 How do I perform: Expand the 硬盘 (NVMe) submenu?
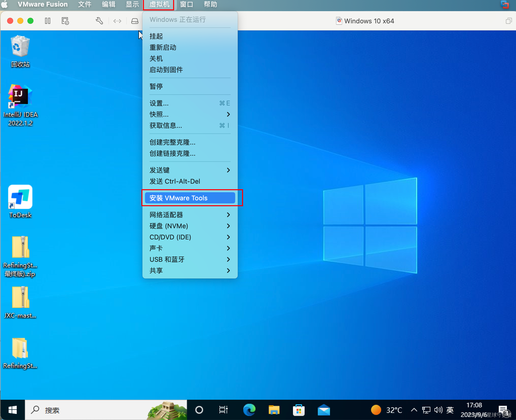[190, 226]
